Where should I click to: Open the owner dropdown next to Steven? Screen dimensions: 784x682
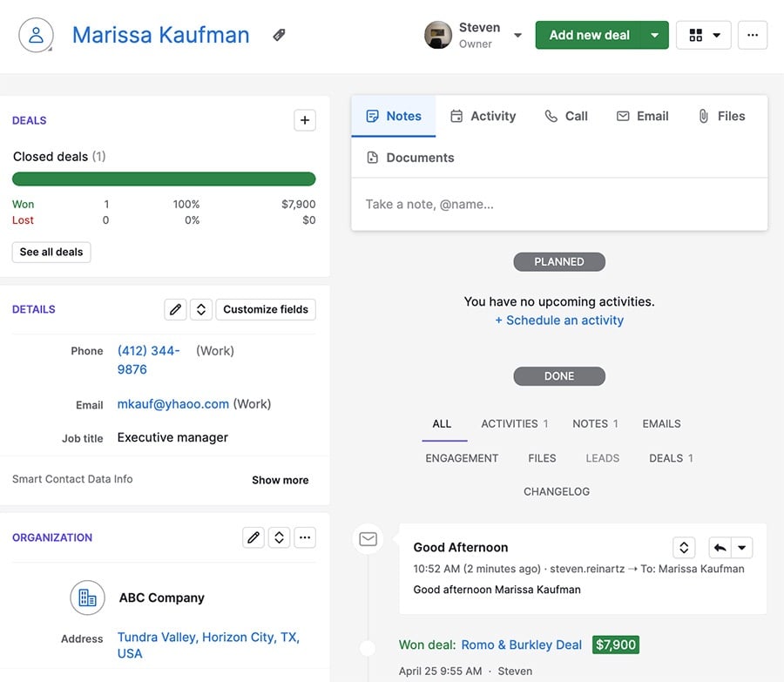click(x=517, y=35)
